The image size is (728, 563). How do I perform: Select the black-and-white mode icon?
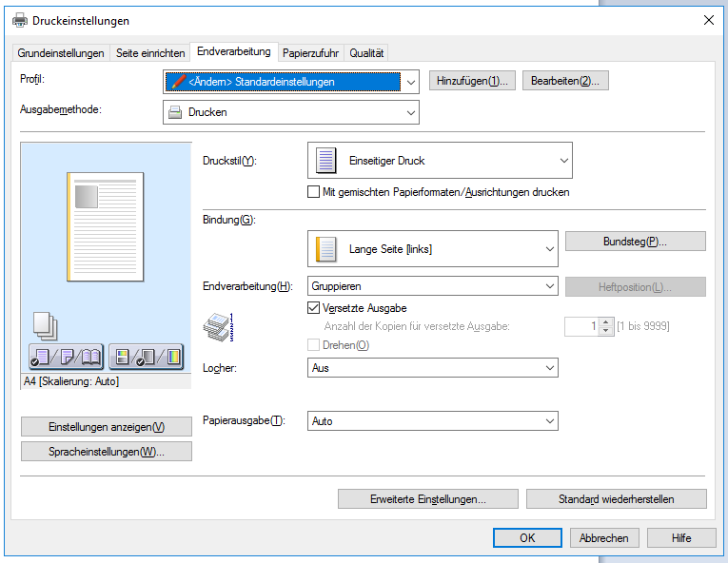[146, 358]
